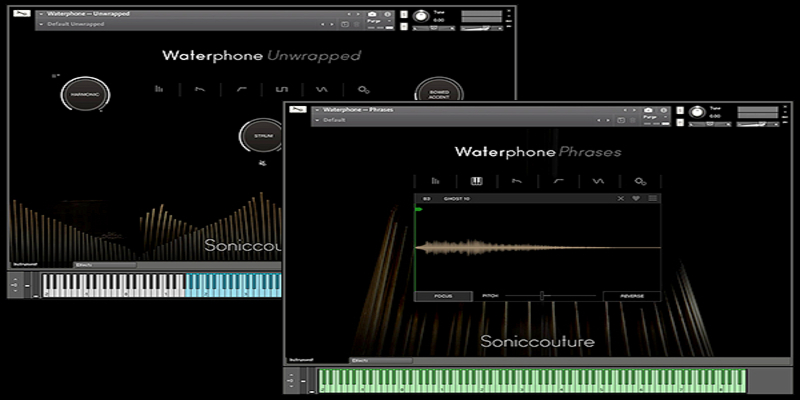This screenshot has height=400, width=800.
Task: Adjust the PITCH slider in Phrases
Action: coord(551,296)
